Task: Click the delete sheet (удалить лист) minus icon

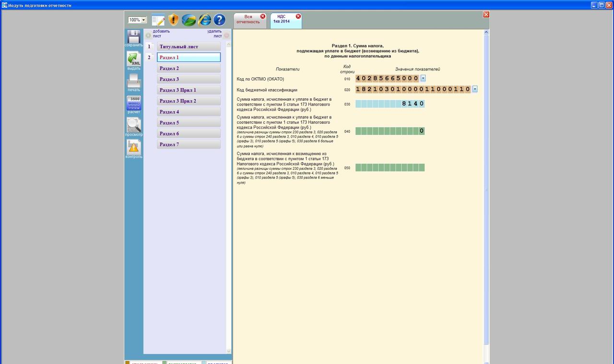Action: coord(226,35)
